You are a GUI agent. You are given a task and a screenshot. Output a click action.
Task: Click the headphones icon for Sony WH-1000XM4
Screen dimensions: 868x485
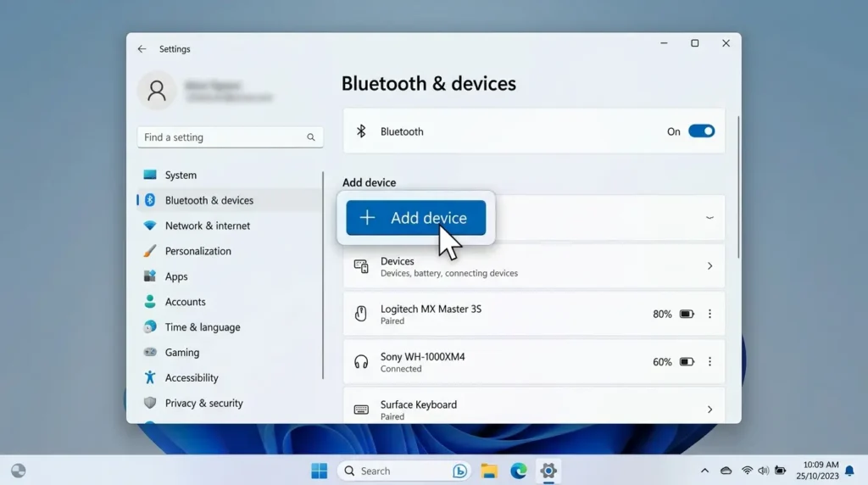(x=361, y=362)
